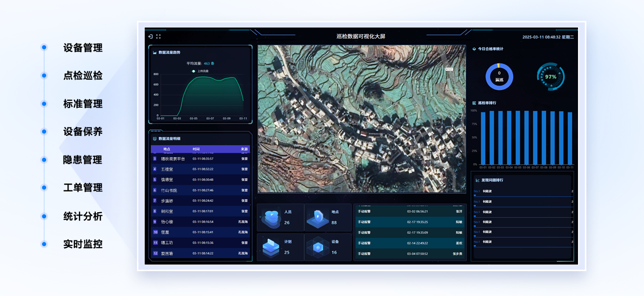Select 点检巡检 in the feature list
Image resolution: width=644 pixels, height=296 pixels.
pos(82,76)
